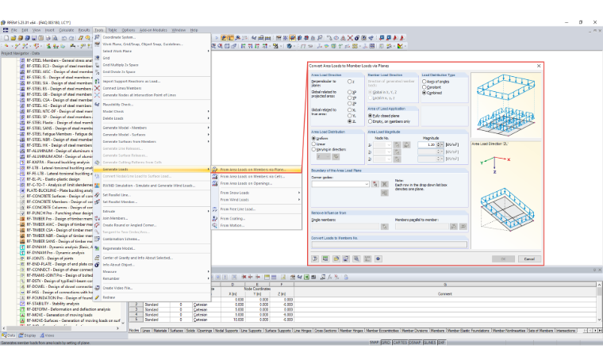Select the true area XL radio button
603x364 pixels.
coord(350,110)
